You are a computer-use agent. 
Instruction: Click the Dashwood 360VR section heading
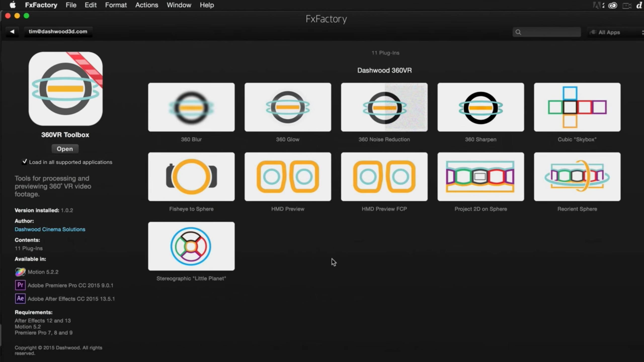pos(384,70)
